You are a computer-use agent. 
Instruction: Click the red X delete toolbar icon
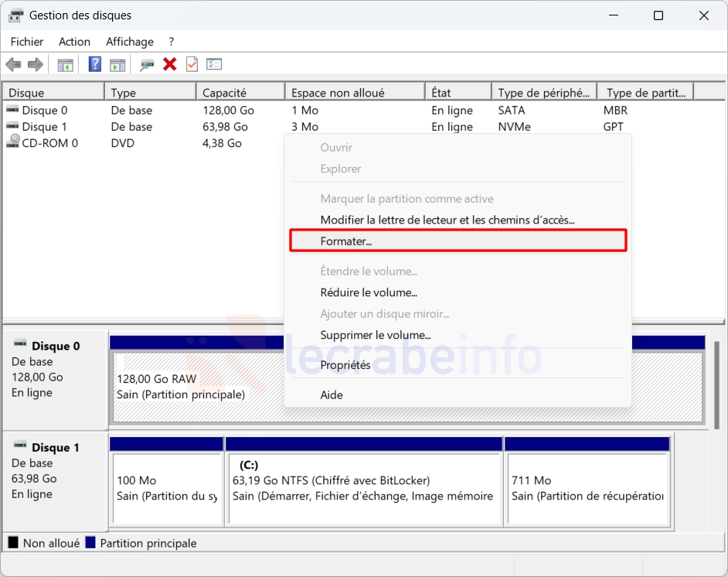point(169,64)
